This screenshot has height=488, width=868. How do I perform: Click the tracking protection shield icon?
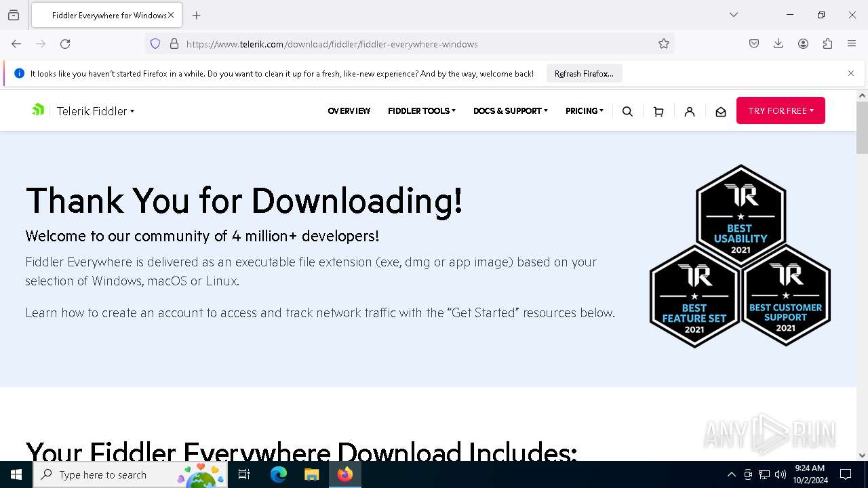[x=155, y=44]
